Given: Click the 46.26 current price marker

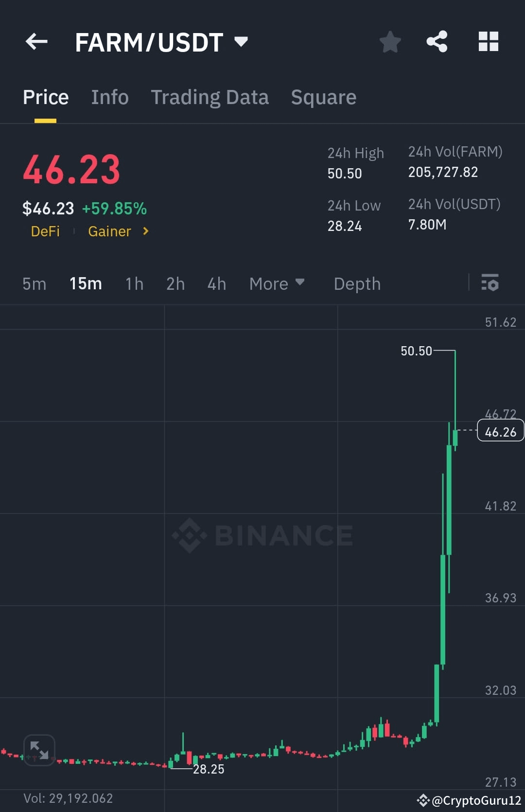Looking at the screenshot, I should click(x=500, y=432).
